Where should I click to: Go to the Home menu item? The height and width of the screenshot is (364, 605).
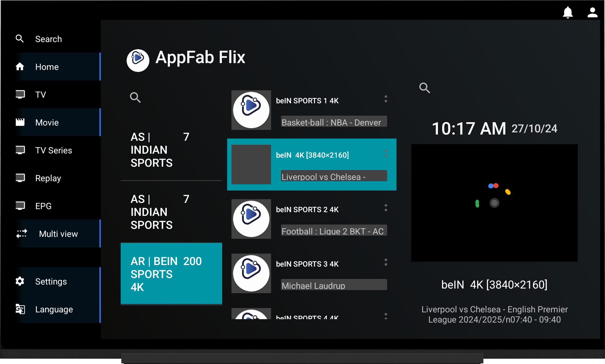click(58, 66)
